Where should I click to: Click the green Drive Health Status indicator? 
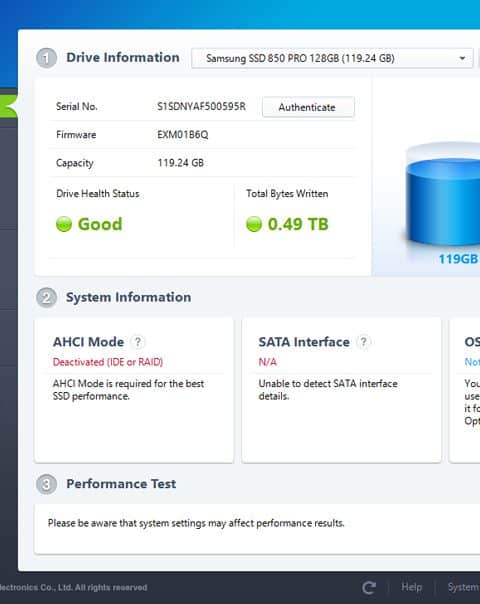(x=64, y=224)
